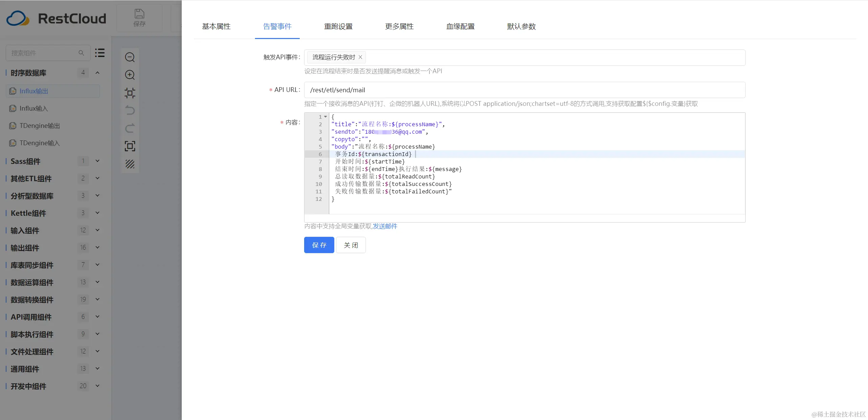Click the fit-to-center canvas icon
The width and height of the screenshot is (868, 420).
point(130,93)
